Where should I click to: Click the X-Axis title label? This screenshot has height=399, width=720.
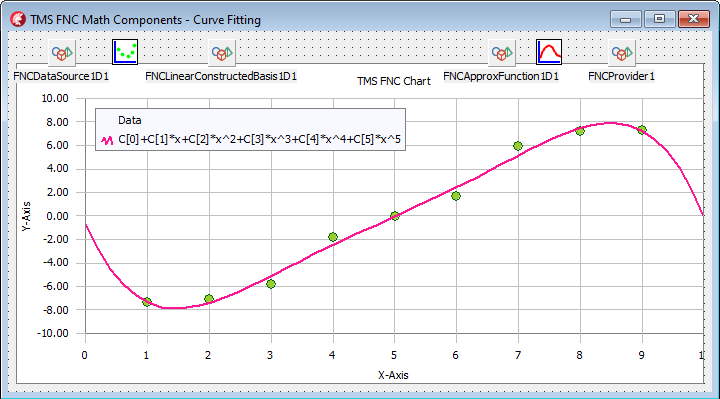click(x=393, y=375)
